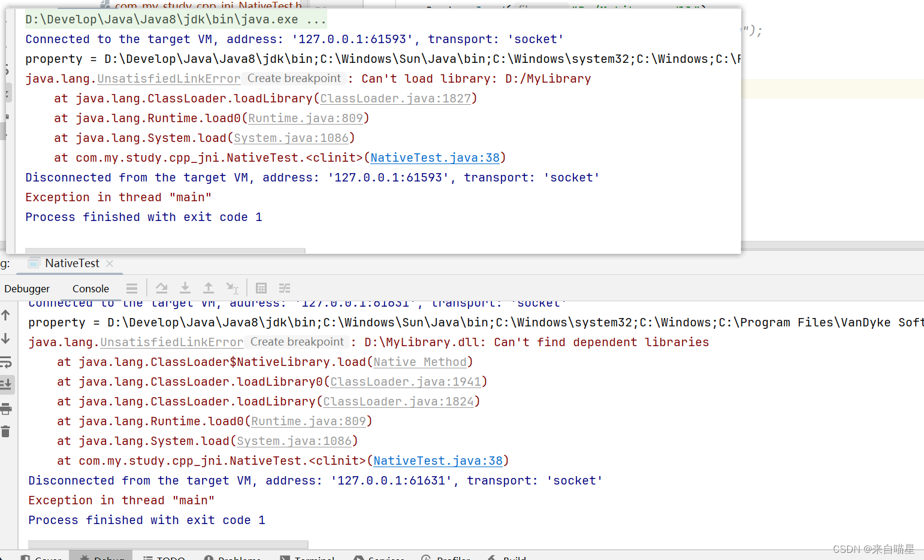The width and height of the screenshot is (924, 560).
Task: Click the Step Into debugger icon
Action: (185, 288)
